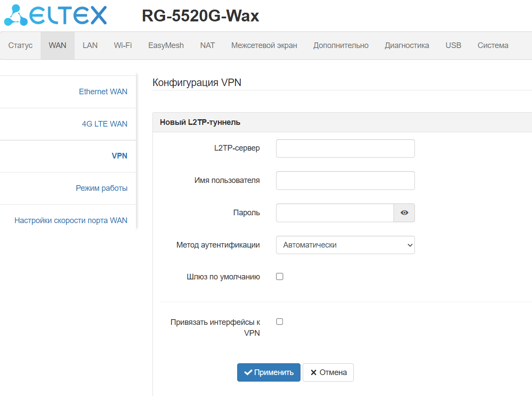Focus the L2TP-сервер input field
Screen dimensions: 532x396
pos(345,148)
